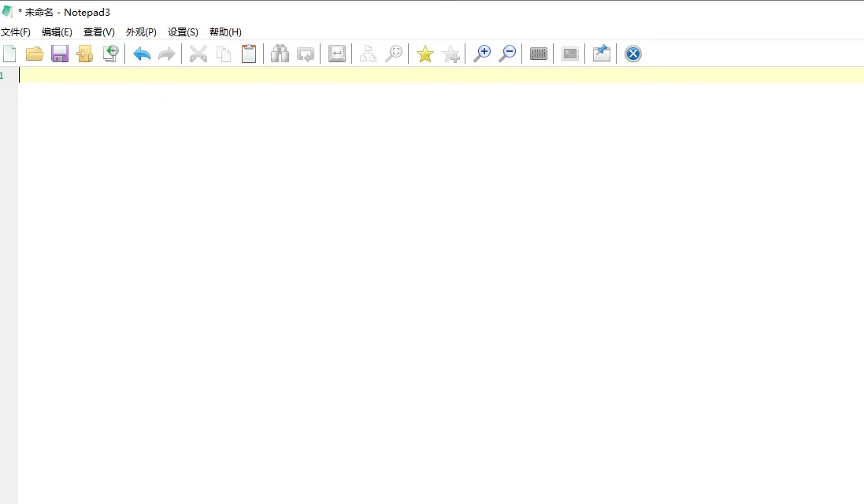
Task: Open the Replace tool
Action: tap(305, 53)
